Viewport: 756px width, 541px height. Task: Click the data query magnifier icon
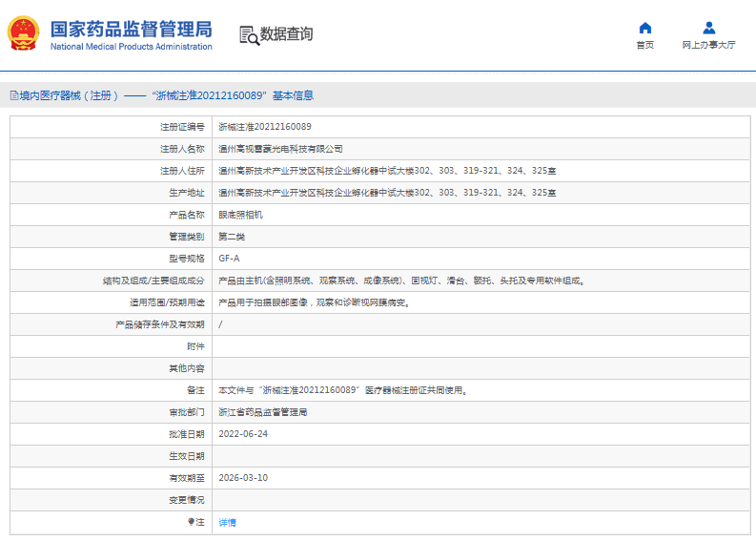pos(249,35)
